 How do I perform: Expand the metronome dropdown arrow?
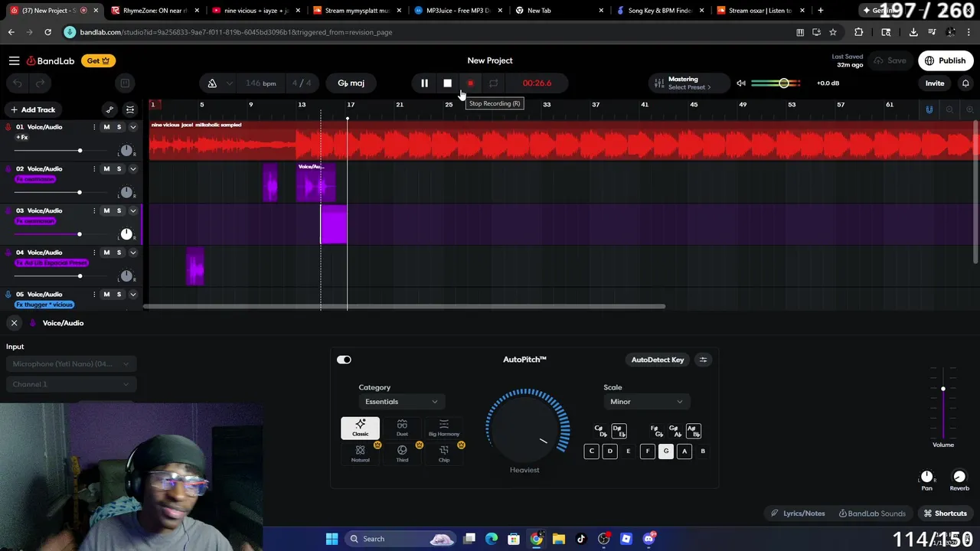point(229,83)
